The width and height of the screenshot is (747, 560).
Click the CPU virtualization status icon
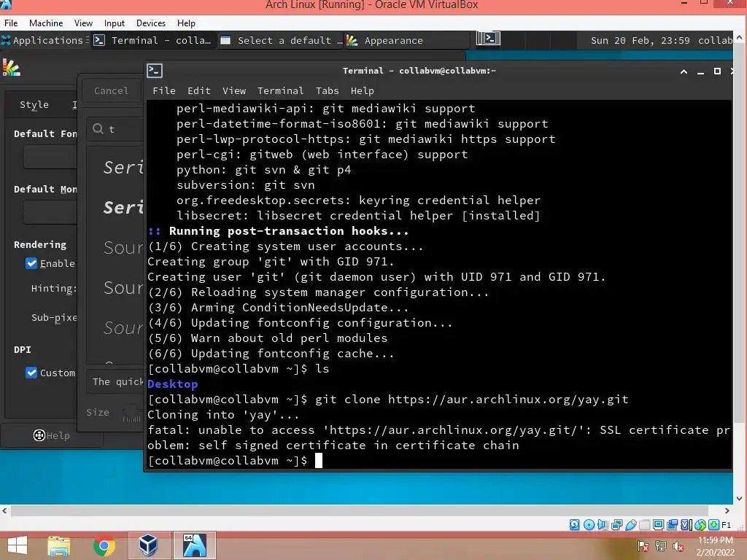686,525
